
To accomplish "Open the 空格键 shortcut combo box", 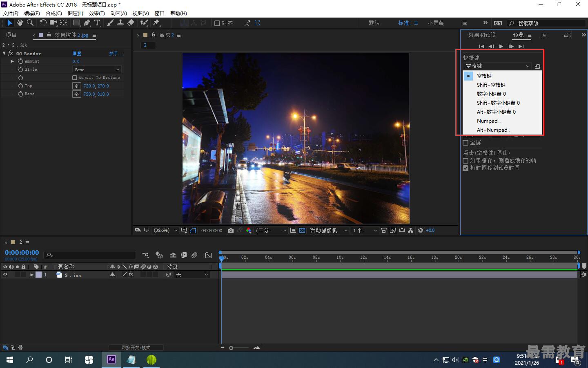I will pos(498,66).
